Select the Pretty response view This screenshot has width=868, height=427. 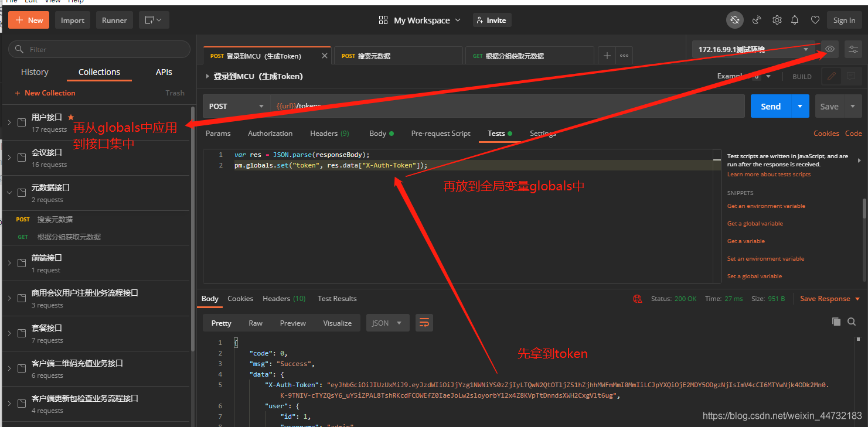pyautogui.click(x=222, y=323)
